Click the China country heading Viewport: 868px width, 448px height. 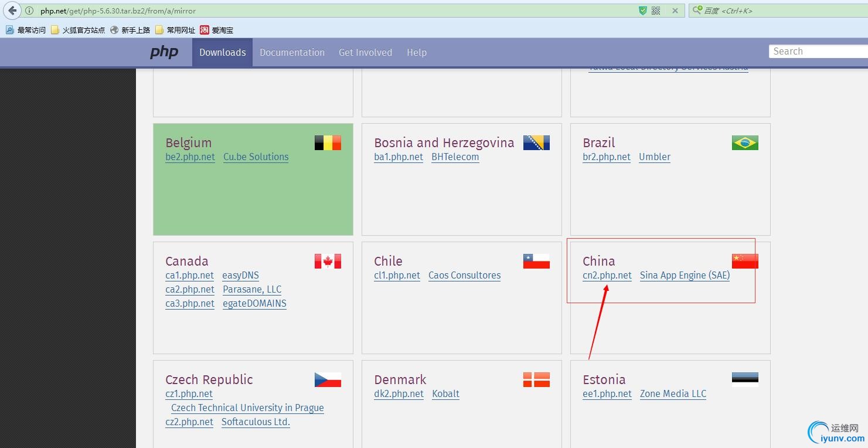[x=599, y=262]
